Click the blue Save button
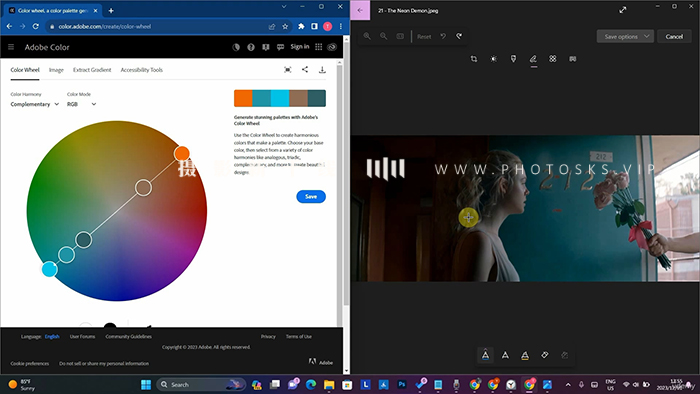Screen dimensions: 700x394 click(x=311, y=196)
